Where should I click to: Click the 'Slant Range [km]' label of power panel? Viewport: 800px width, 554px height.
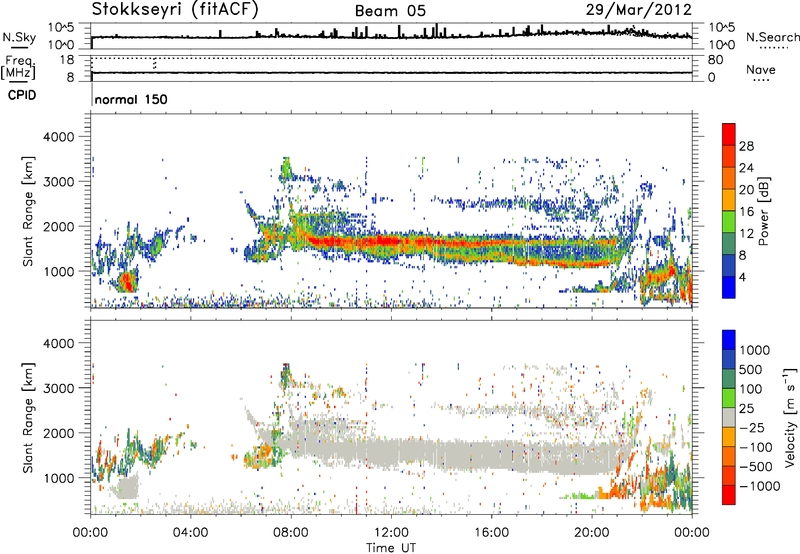point(28,211)
